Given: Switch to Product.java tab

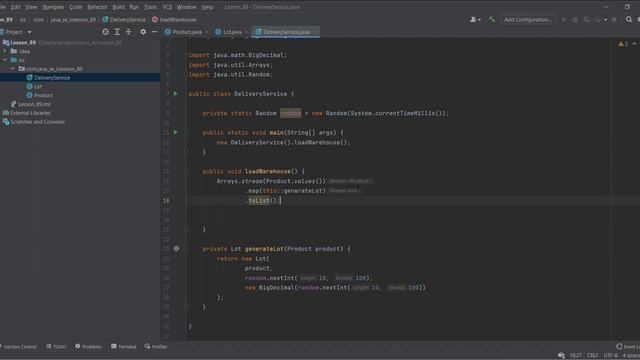Looking at the screenshot, I should tap(187, 32).
